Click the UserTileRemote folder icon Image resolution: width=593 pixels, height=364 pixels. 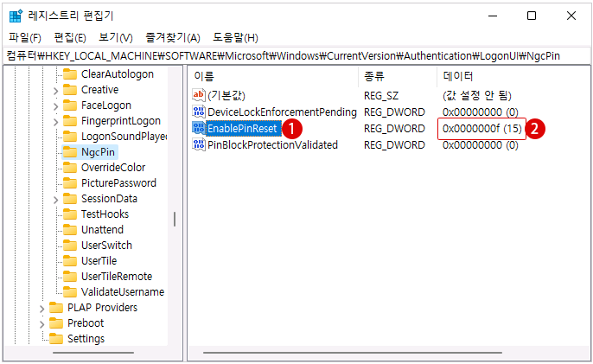pyautogui.click(x=70, y=276)
